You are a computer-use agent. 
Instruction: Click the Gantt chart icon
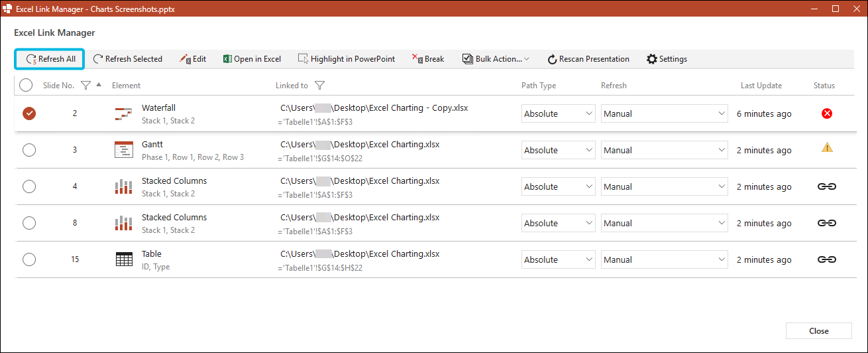coord(124,150)
